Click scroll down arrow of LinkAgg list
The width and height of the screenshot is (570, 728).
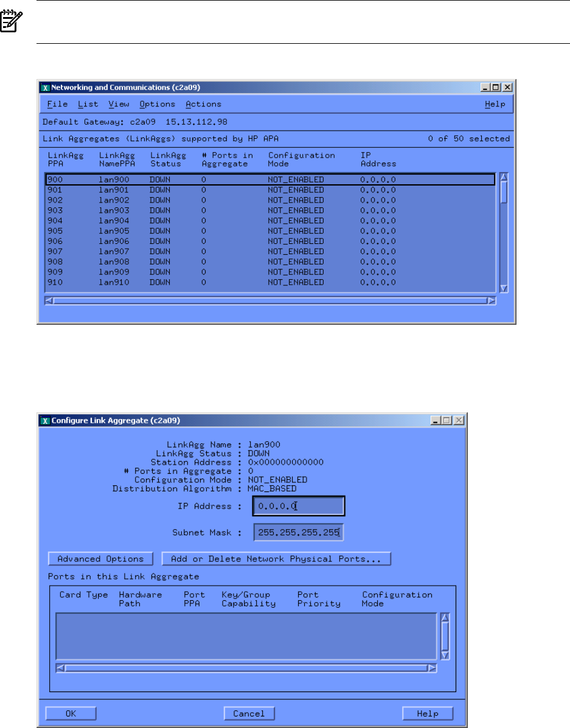pyautogui.click(x=504, y=289)
